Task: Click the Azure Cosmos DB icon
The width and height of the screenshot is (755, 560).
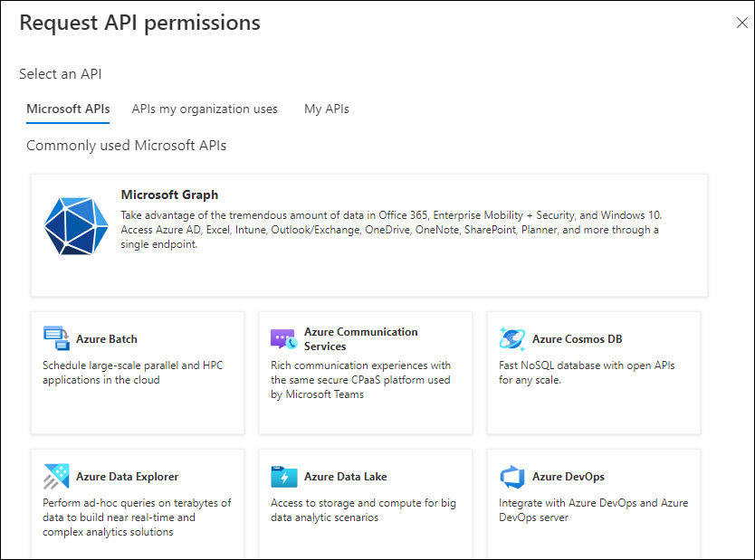Action: point(511,338)
